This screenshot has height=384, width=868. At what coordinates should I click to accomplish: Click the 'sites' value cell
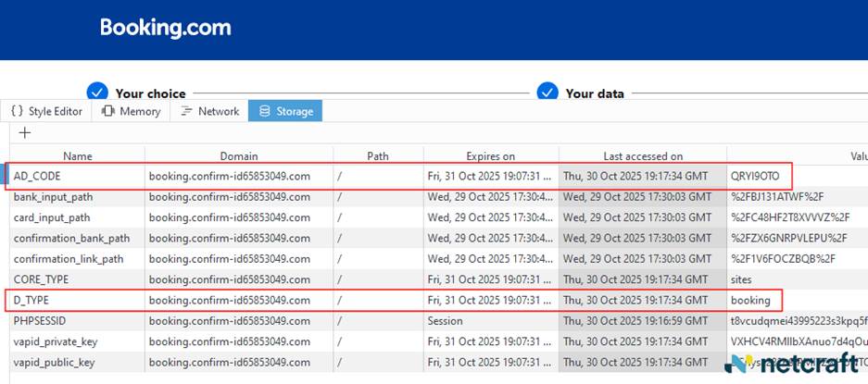point(741,279)
